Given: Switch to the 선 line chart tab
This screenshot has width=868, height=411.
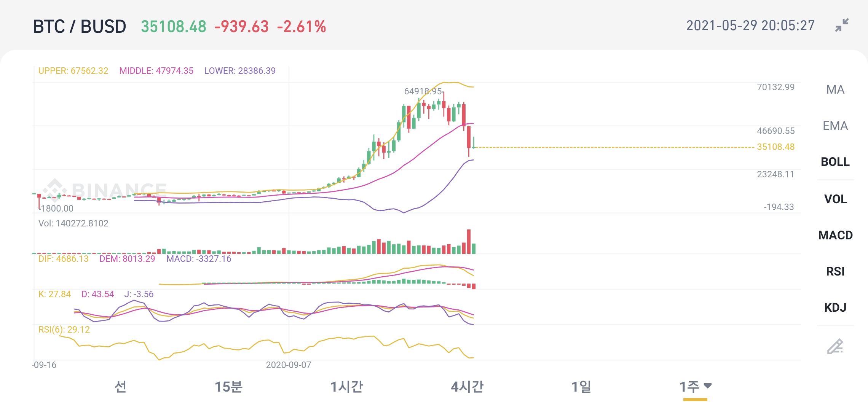Looking at the screenshot, I should coord(120,387).
